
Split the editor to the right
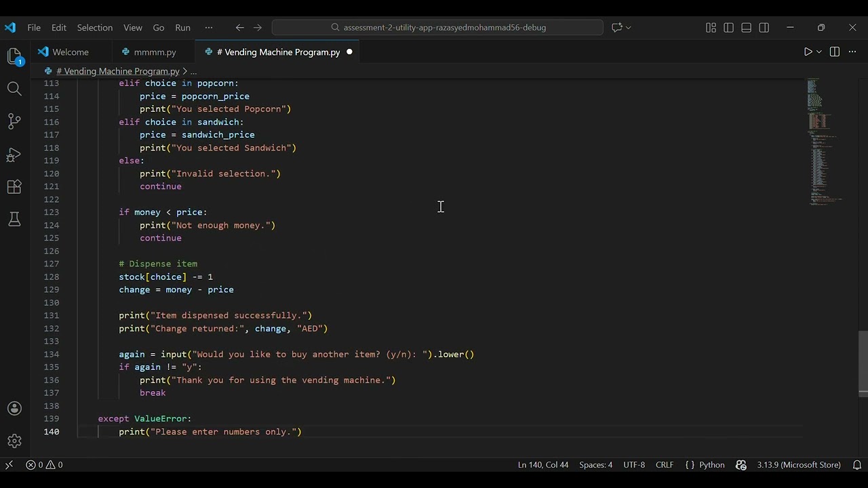(835, 52)
